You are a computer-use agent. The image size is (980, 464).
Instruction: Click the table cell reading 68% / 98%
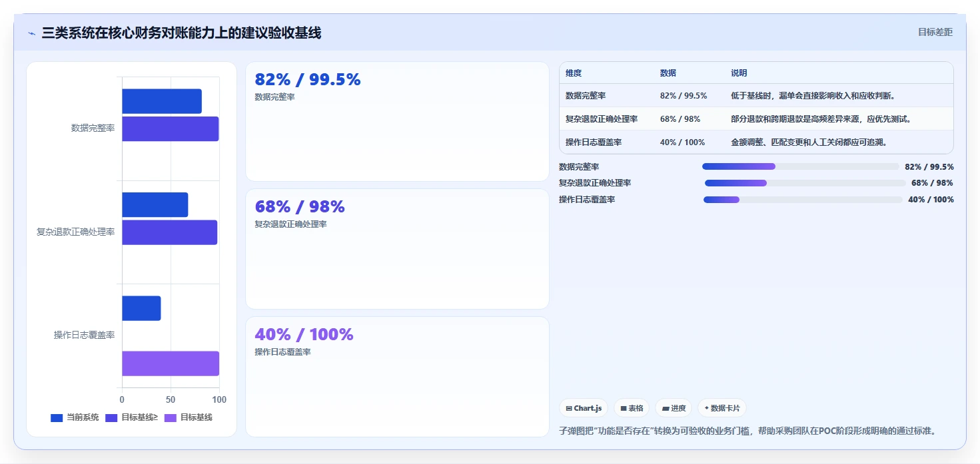(680, 119)
